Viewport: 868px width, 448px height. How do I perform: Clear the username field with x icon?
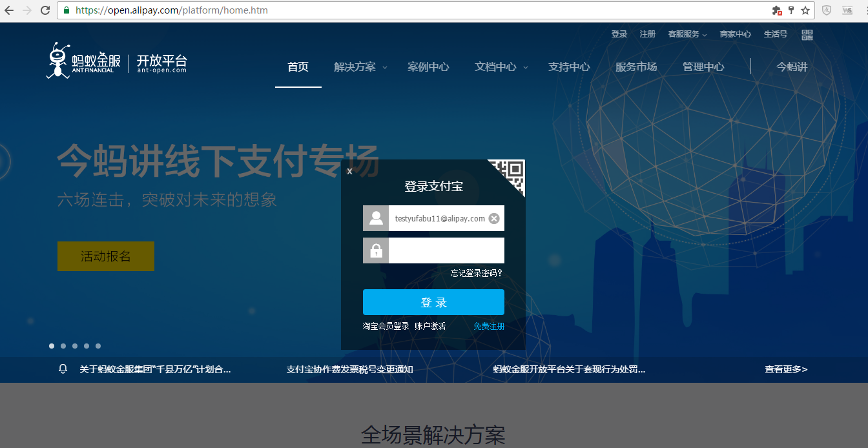(494, 218)
